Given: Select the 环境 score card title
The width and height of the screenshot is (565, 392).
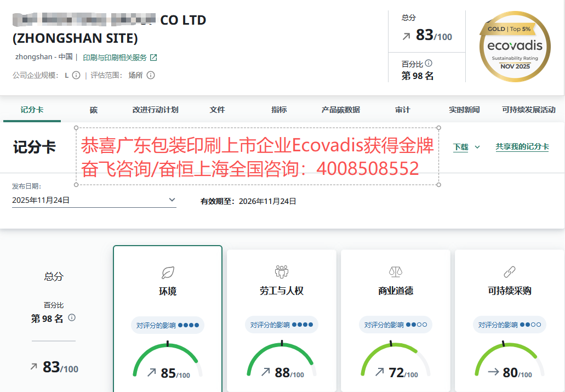Looking at the screenshot, I should click(168, 291).
